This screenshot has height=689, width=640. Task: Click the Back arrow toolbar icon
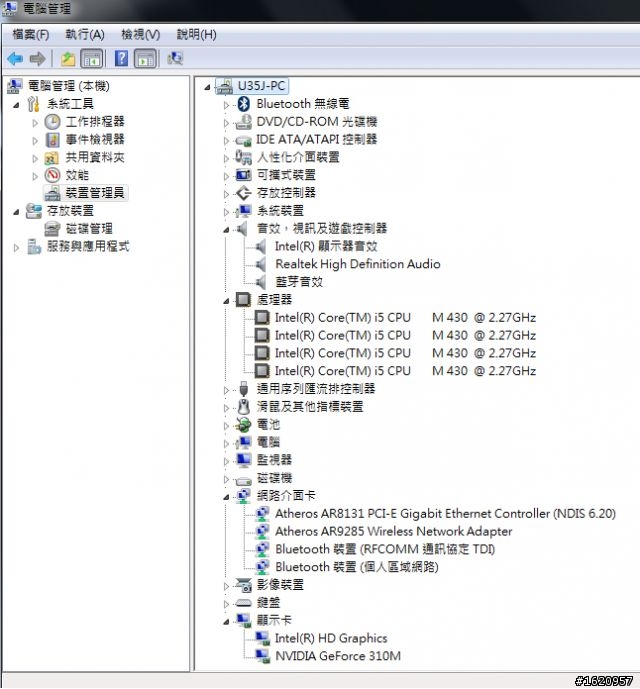tap(15, 58)
